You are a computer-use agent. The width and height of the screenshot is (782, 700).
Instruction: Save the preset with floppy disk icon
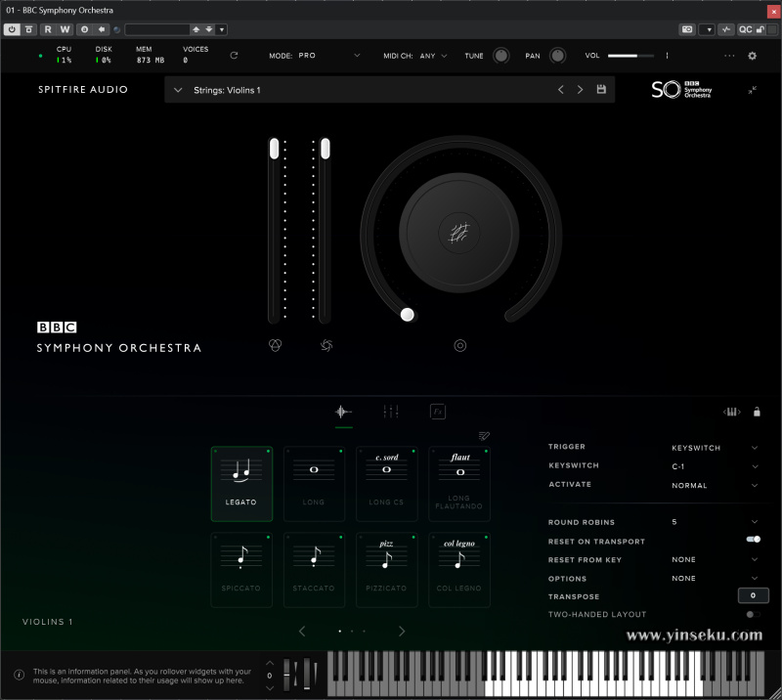tap(601, 90)
